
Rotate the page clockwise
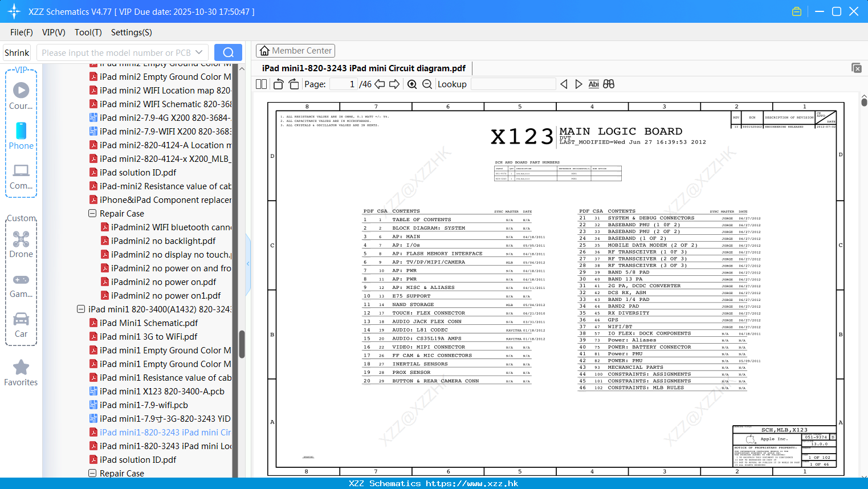pos(294,84)
